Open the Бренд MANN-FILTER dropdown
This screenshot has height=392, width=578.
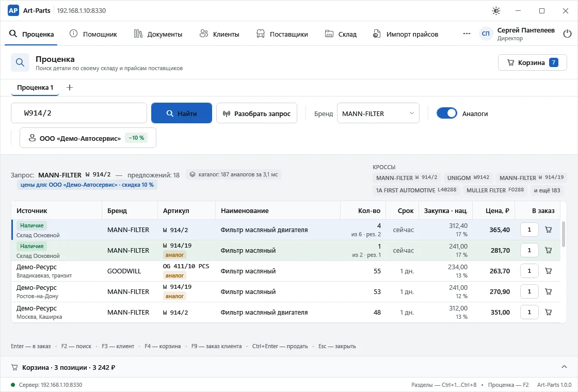coord(378,113)
